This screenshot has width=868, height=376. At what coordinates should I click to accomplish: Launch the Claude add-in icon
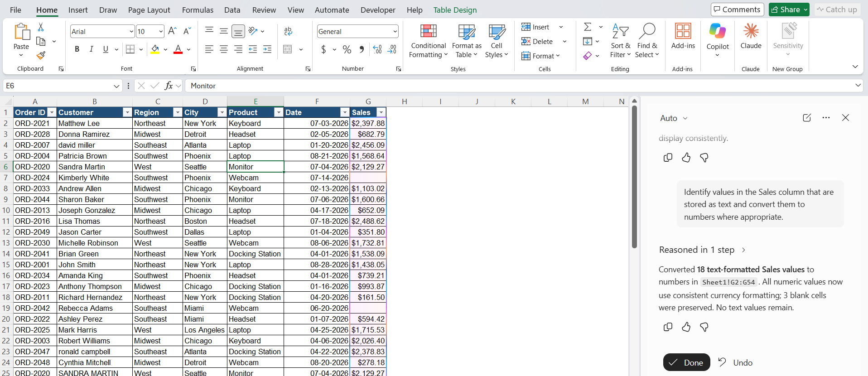[x=751, y=36]
